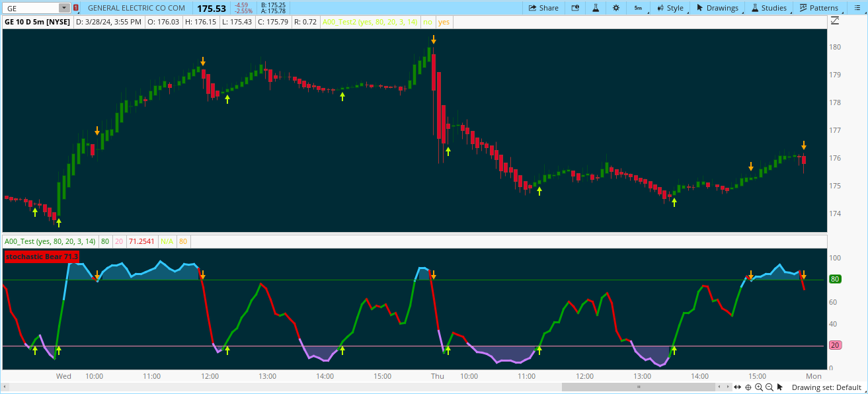Screen dimensions: 868x394
Task: Expand the GE symbol dropdown arrow
Action: 63,8
